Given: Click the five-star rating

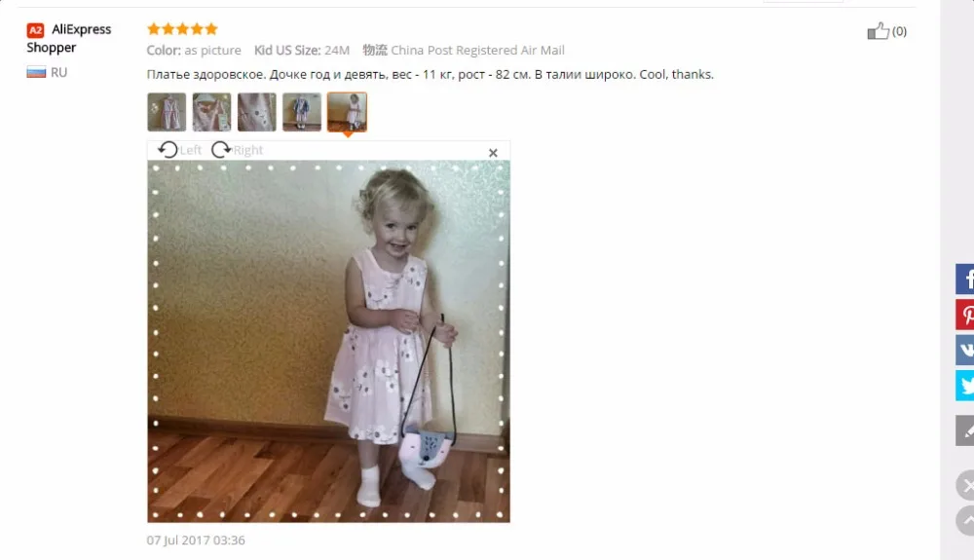Looking at the screenshot, I should (x=183, y=28).
